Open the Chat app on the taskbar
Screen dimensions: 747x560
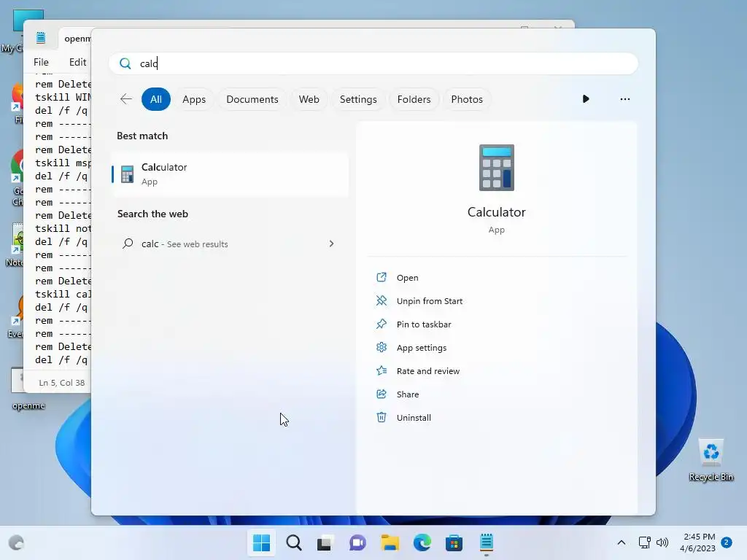coord(357,542)
